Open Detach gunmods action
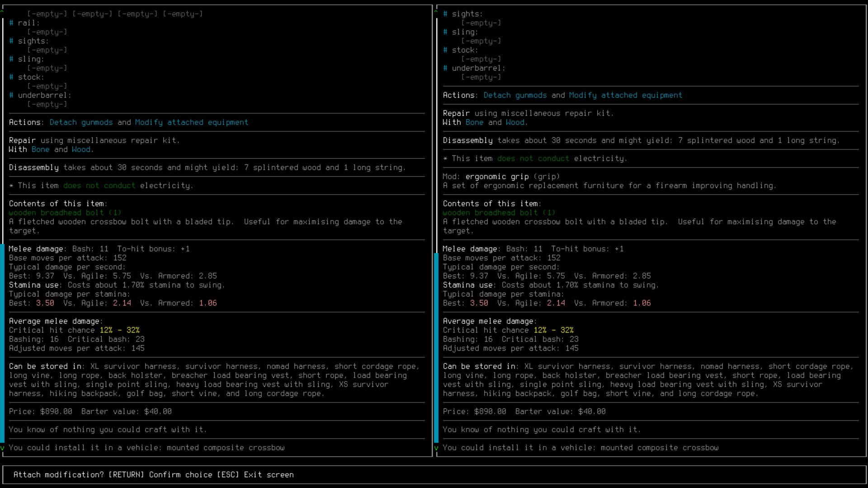 pyautogui.click(x=81, y=122)
